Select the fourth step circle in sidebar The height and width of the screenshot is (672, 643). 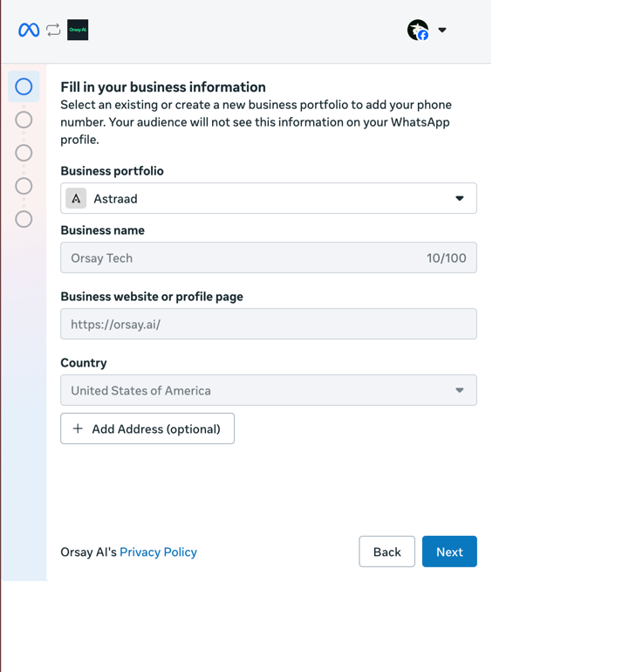click(x=24, y=186)
